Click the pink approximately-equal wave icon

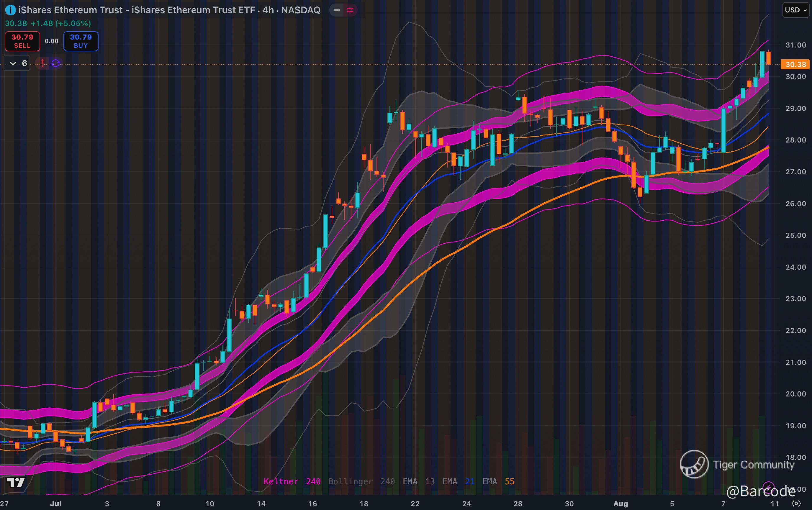click(x=350, y=10)
